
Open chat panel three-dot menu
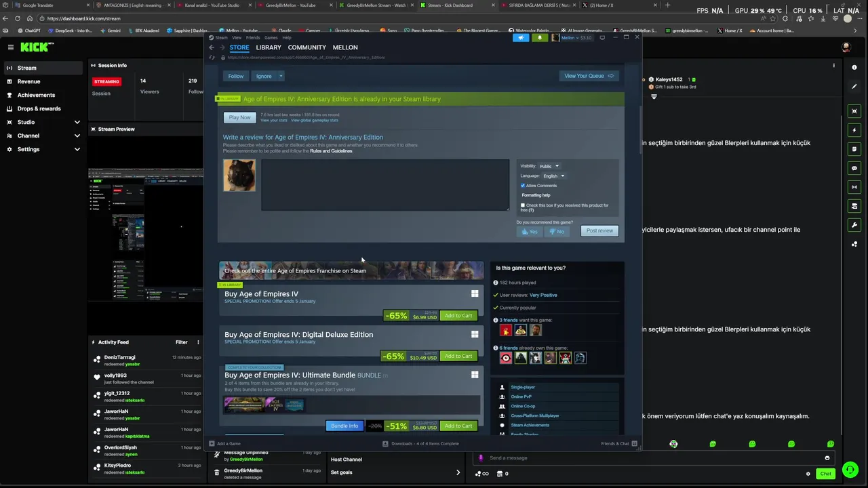(834, 66)
